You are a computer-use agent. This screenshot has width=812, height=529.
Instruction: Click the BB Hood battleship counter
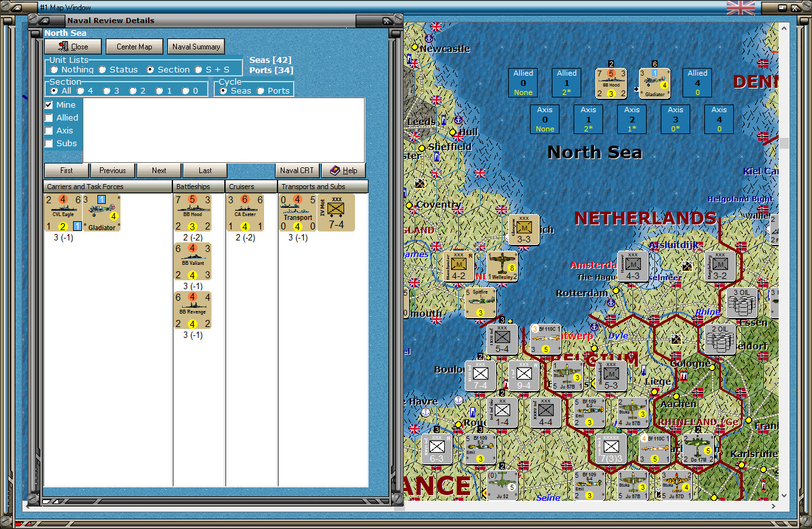193,212
